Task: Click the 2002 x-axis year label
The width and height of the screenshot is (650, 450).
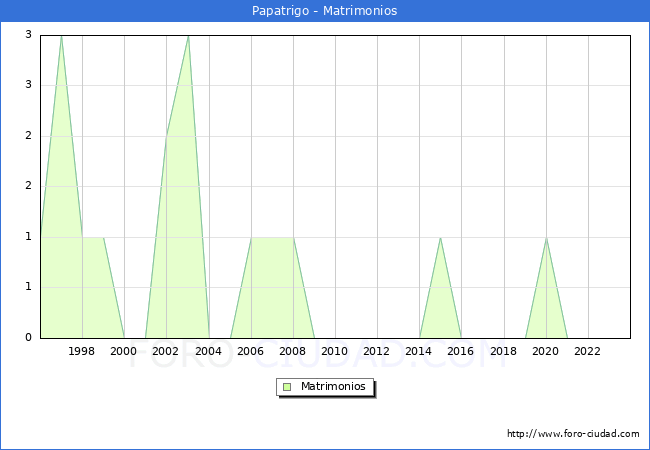Action: pos(167,351)
